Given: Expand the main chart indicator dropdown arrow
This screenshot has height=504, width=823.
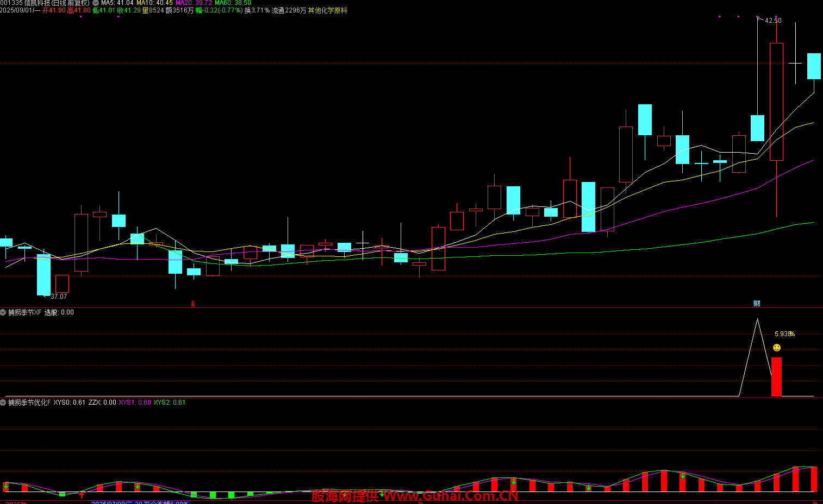Looking at the screenshot, I should [96, 3].
